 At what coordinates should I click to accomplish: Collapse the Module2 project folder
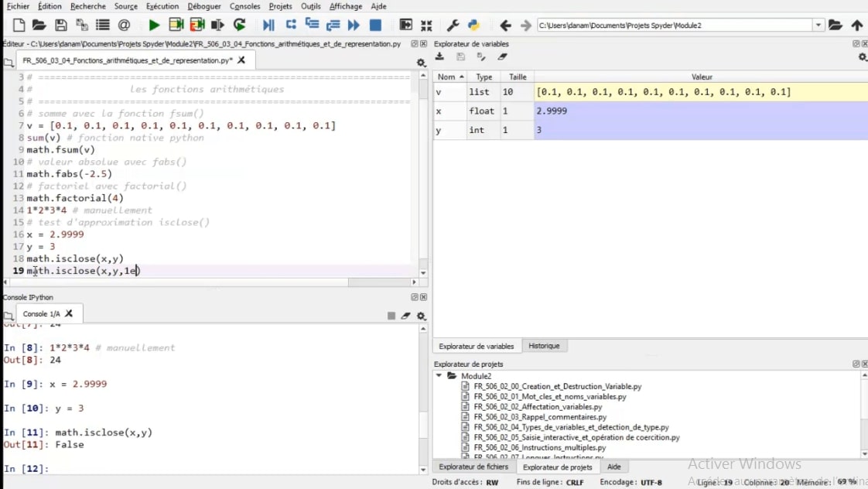click(439, 375)
